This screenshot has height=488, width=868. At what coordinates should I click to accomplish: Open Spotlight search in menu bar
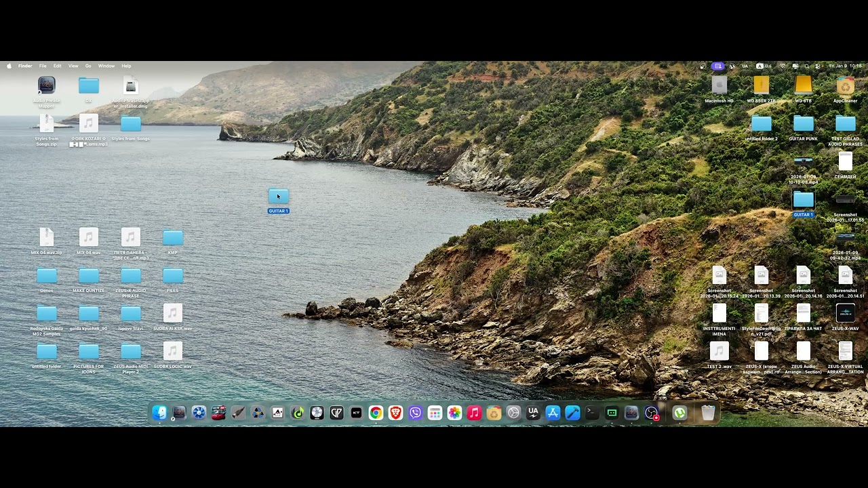(806, 66)
